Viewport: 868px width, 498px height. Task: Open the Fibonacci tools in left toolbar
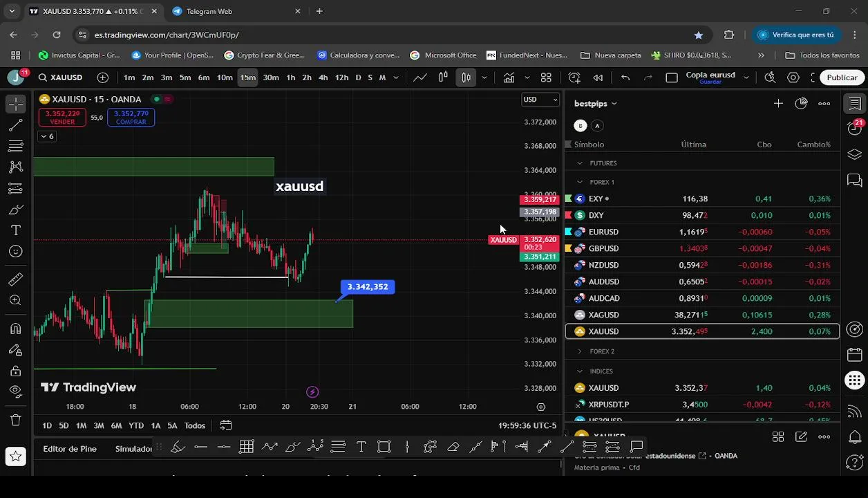point(15,146)
